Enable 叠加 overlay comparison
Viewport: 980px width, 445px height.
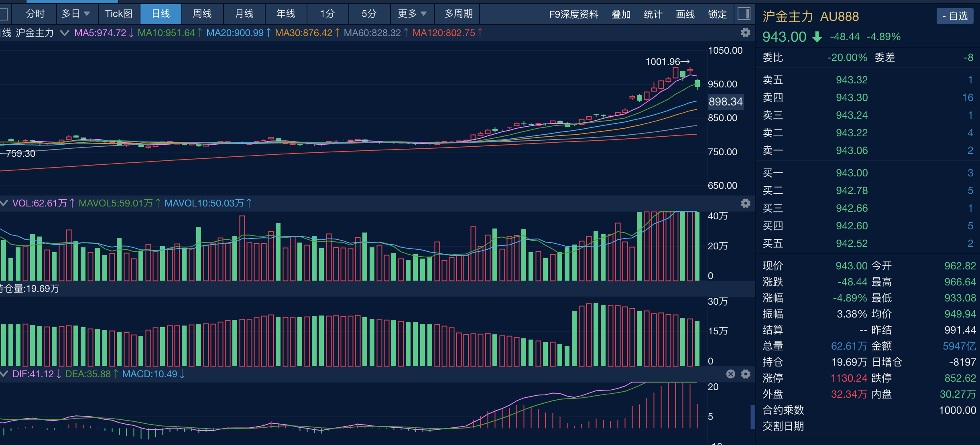tap(621, 14)
